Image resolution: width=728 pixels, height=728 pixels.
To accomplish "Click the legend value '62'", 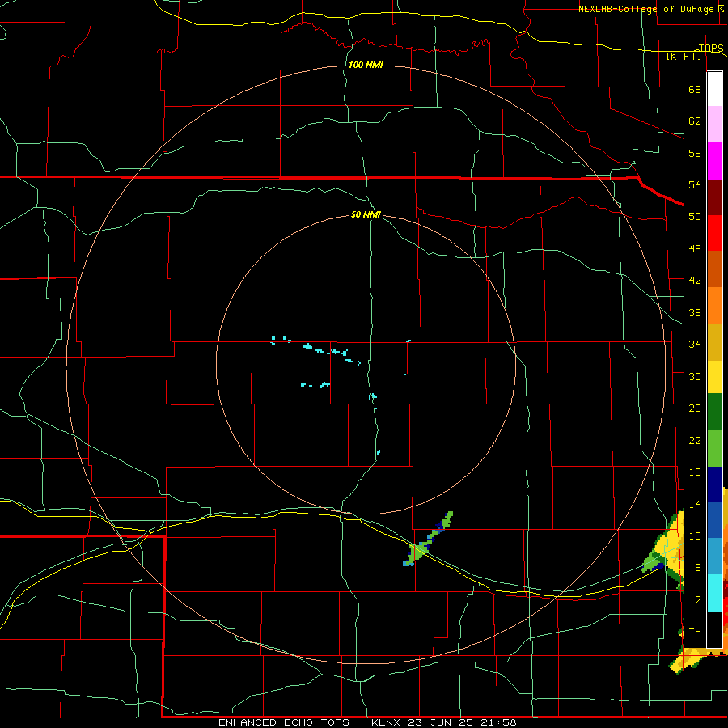I will pos(695,121).
